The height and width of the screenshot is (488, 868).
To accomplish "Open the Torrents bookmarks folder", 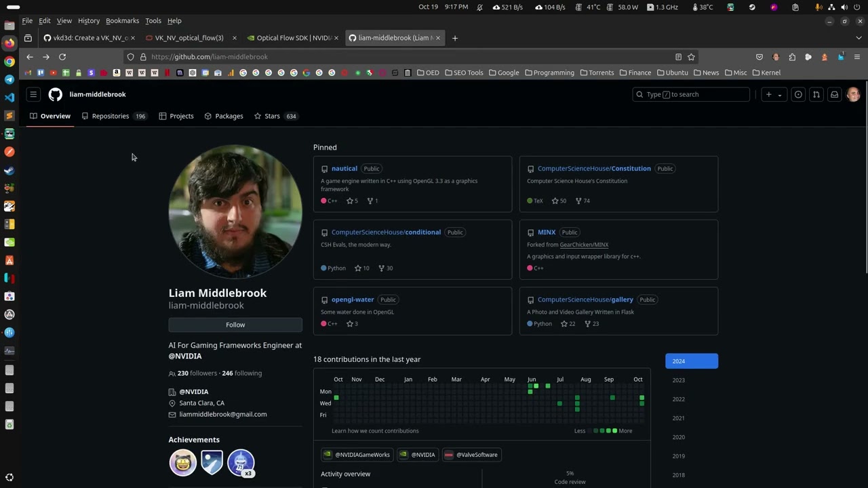I will [x=597, y=73].
